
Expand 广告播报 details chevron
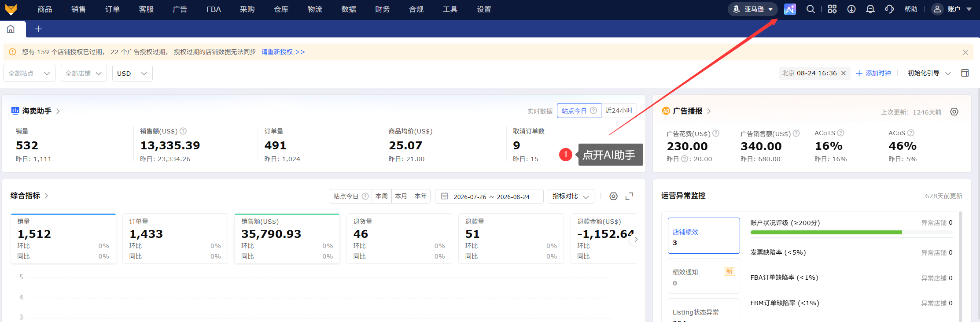(x=709, y=111)
